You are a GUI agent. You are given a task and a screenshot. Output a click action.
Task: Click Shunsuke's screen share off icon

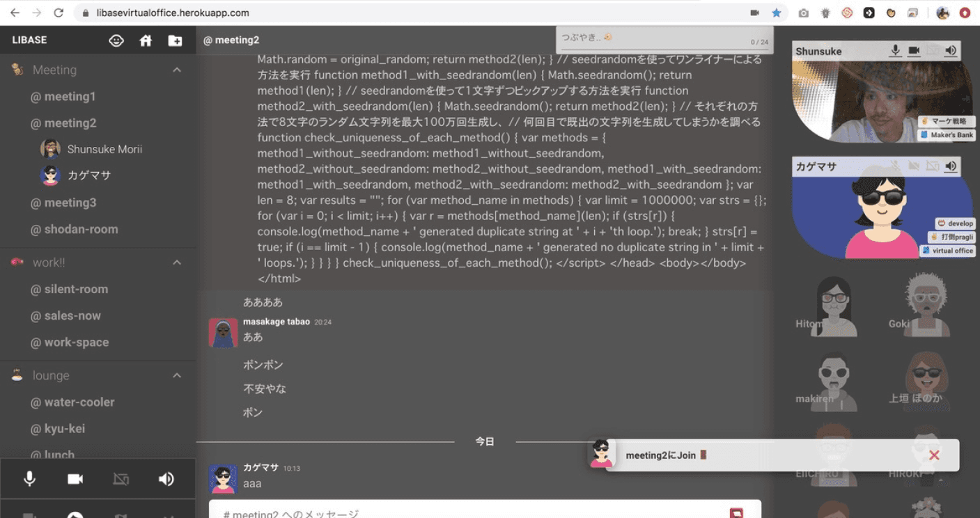(933, 50)
